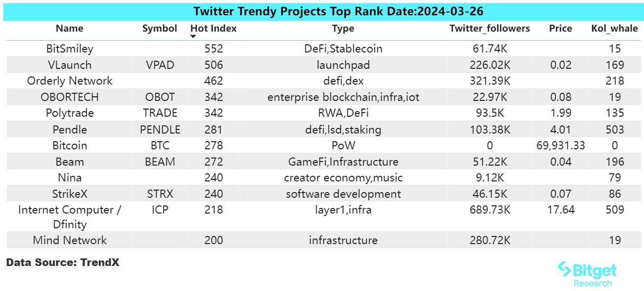The width and height of the screenshot is (644, 291).
Task: Click the Data Source: TrendX text
Action: pyautogui.click(x=63, y=262)
